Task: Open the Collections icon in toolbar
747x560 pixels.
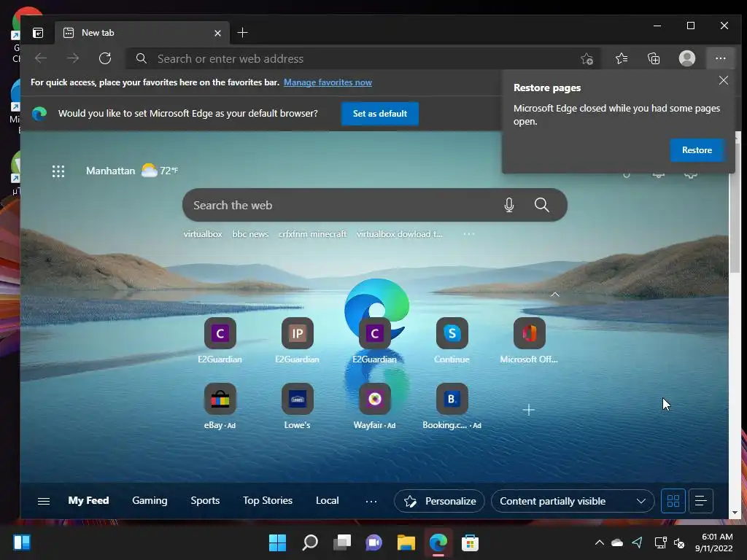Action: [654, 58]
